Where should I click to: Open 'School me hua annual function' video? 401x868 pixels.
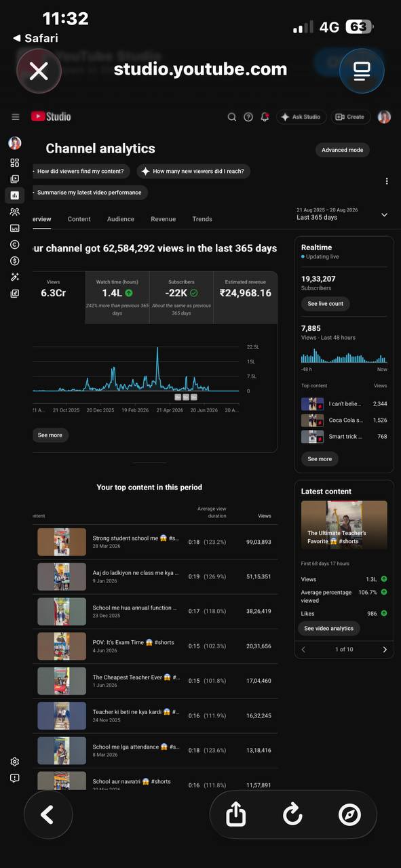155,611
